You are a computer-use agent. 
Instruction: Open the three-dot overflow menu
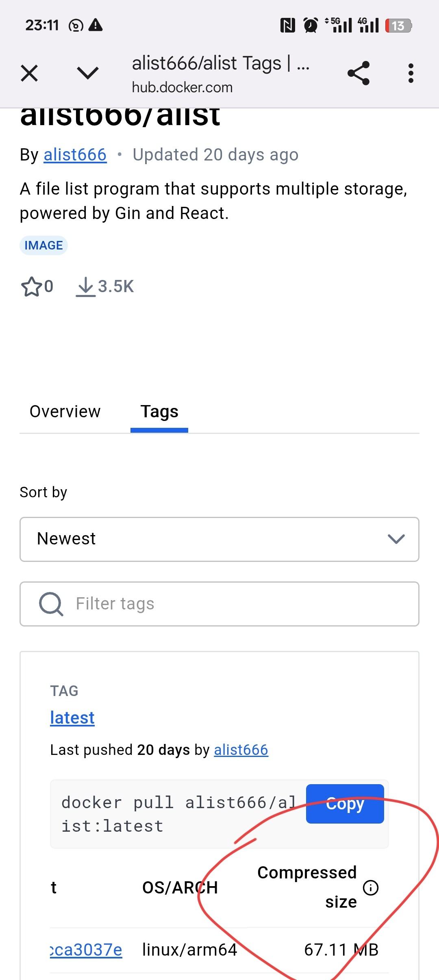point(411,73)
